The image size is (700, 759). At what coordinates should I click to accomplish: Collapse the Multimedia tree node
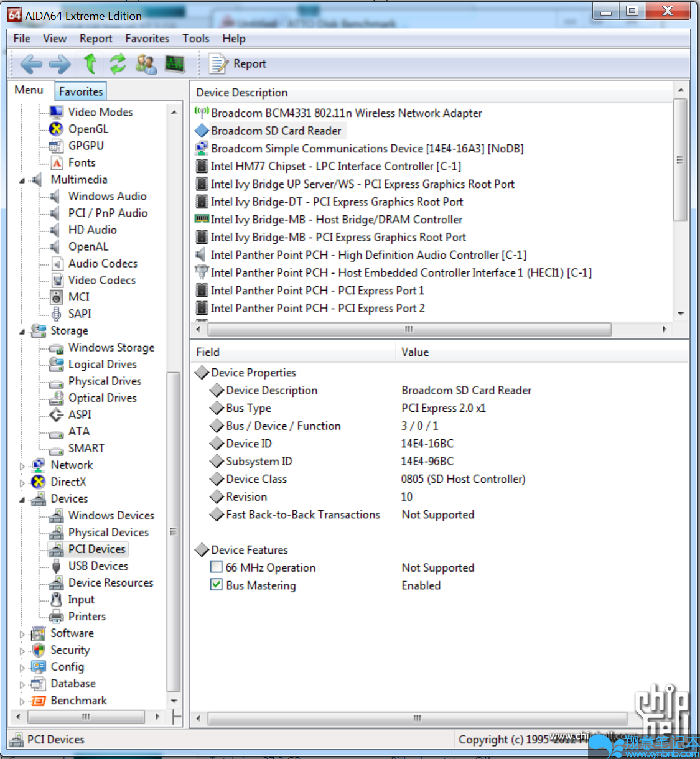(22, 180)
